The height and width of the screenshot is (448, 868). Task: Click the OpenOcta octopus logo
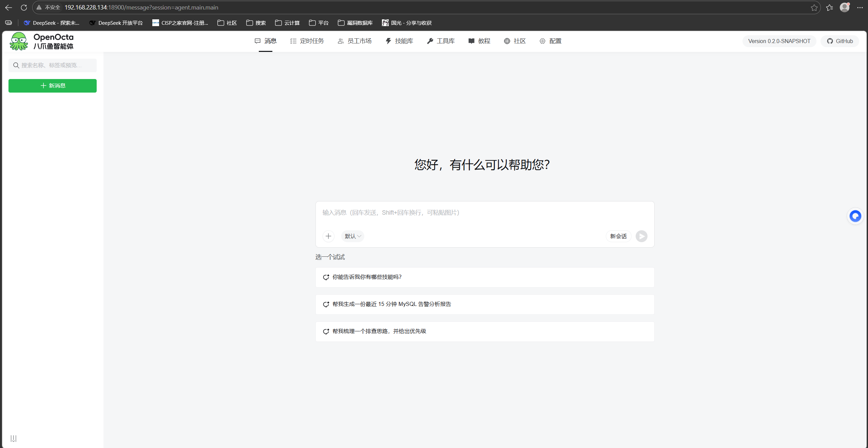pos(19,41)
